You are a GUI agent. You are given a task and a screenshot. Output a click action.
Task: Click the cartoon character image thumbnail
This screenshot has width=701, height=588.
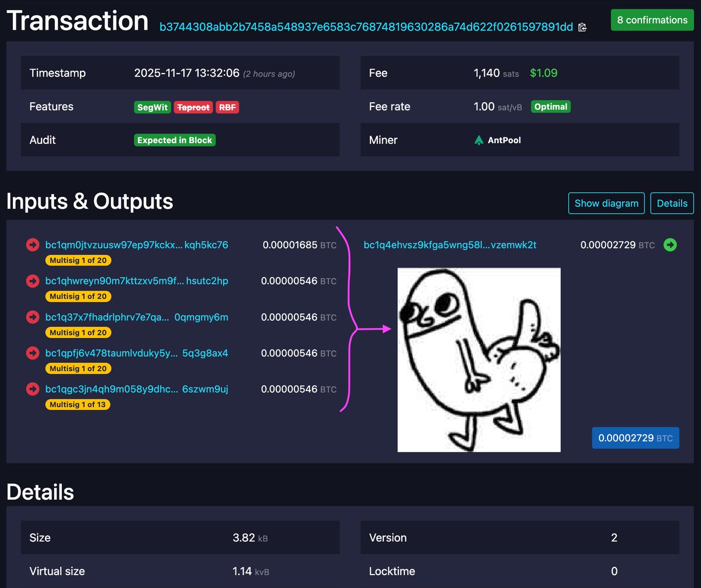(x=479, y=360)
